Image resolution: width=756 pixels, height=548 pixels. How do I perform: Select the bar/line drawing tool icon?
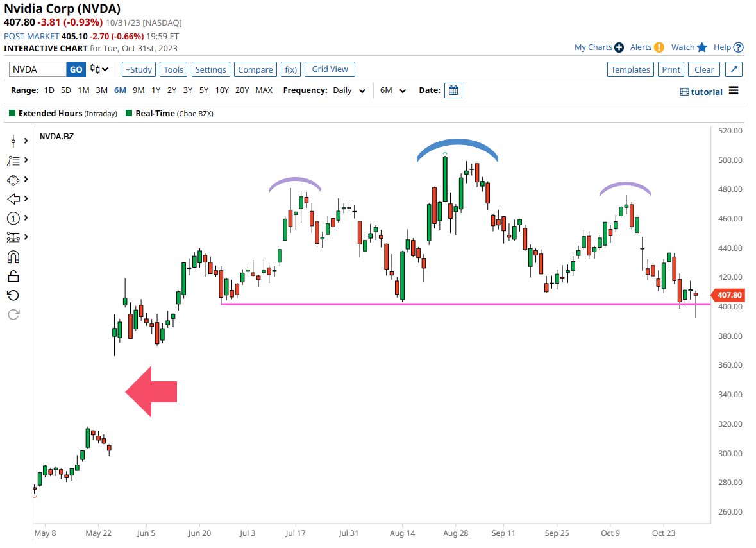[x=13, y=141]
